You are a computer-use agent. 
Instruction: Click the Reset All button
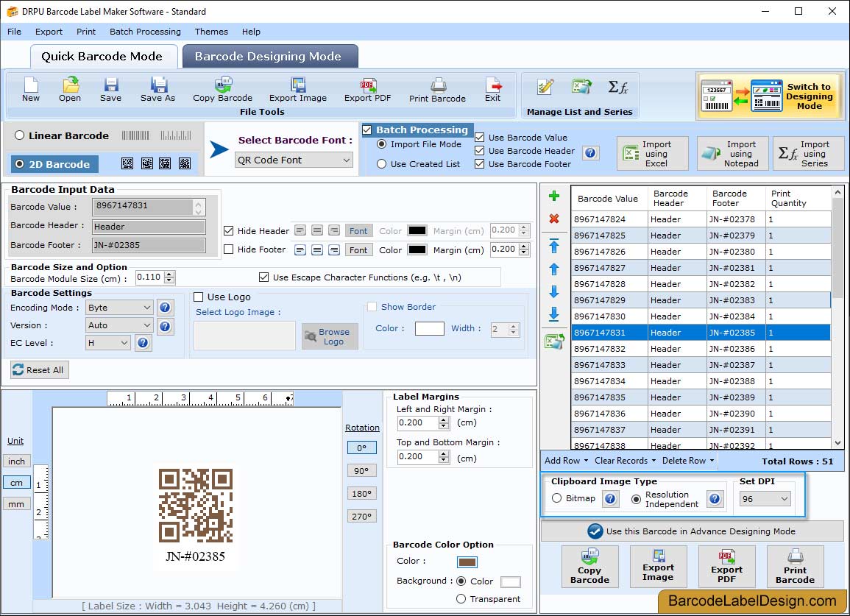point(40,369)
